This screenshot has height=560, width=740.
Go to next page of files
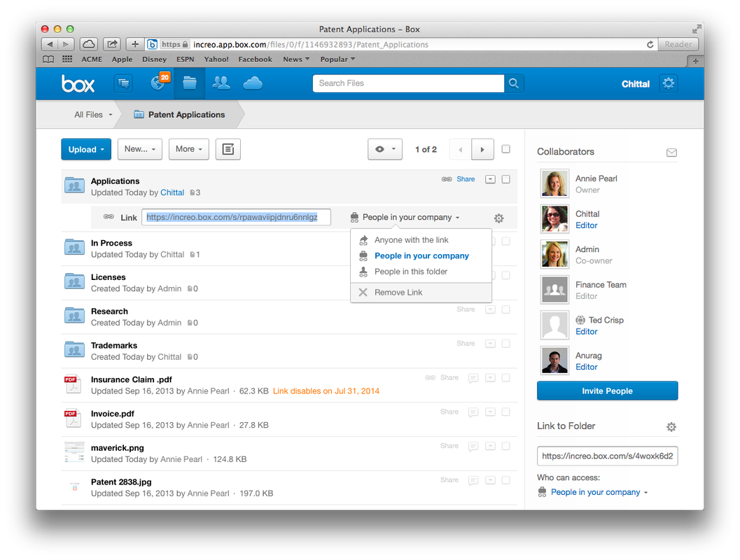tap(482, 149)
